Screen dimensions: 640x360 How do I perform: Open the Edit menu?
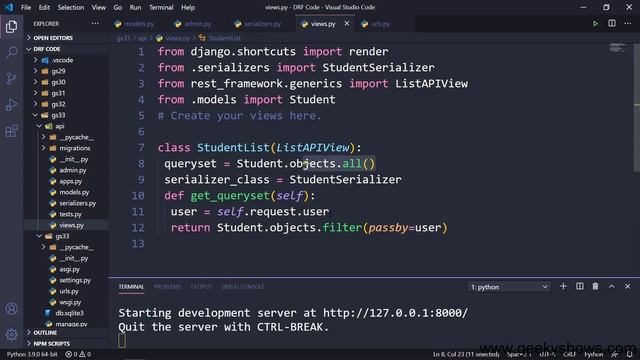(44, 7)
